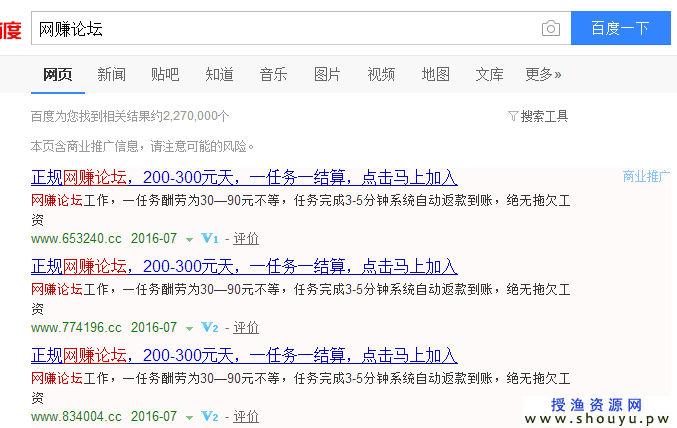Click the 商业推广 label
The image size is (677, 428).
point(646,176)
